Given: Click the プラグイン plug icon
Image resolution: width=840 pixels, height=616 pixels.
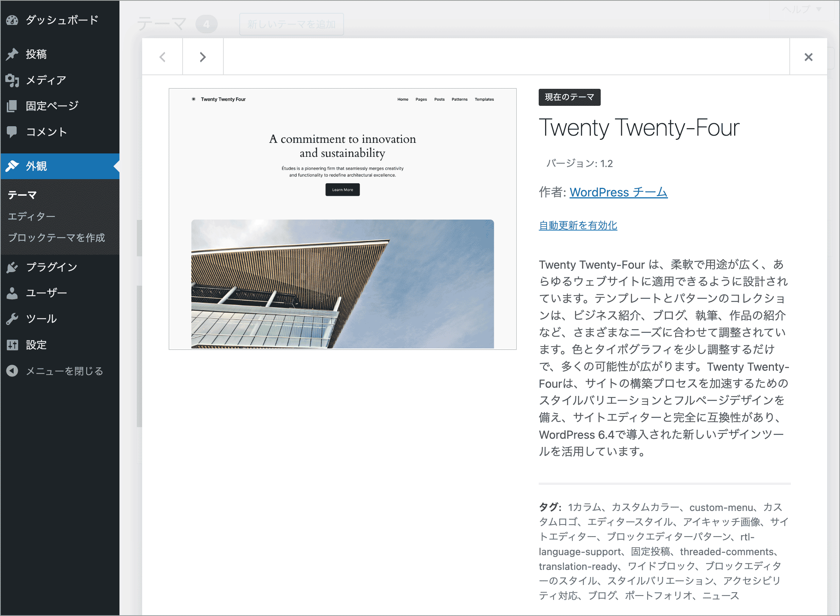Looking at the screenshot, I should [12, 267].
